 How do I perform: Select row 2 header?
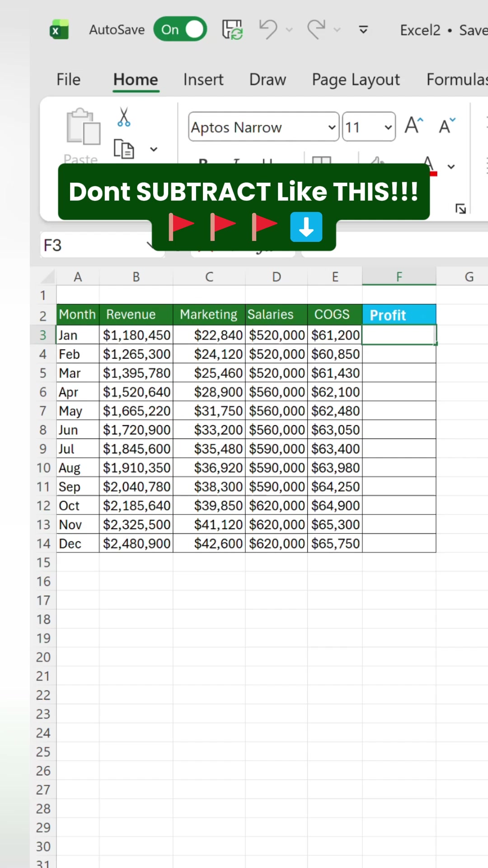pyautogui.click(x=43, y=316)
